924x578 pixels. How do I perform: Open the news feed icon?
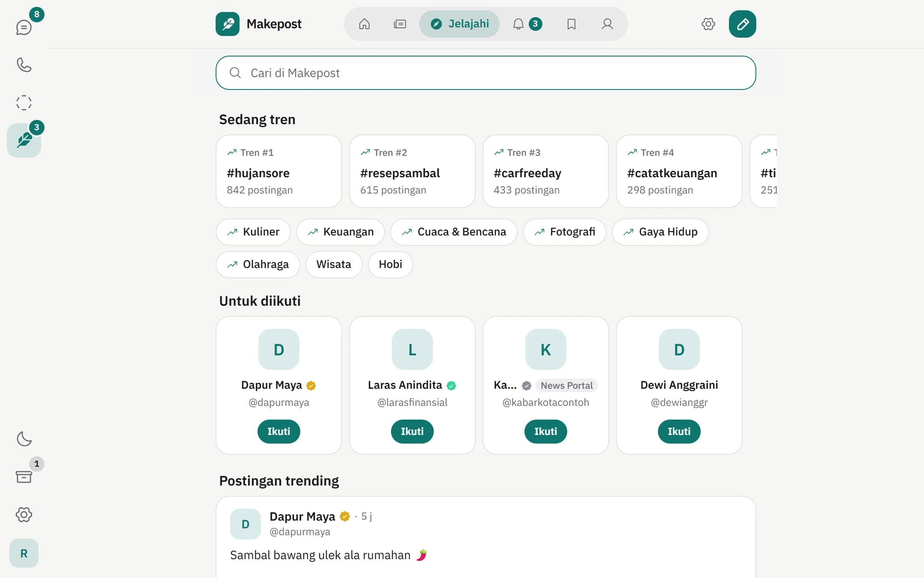click(400, 24)
